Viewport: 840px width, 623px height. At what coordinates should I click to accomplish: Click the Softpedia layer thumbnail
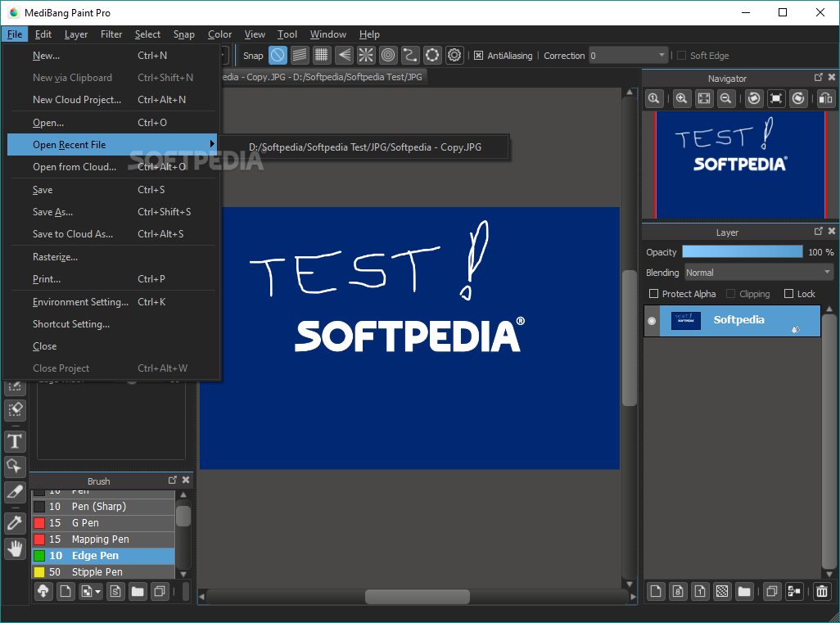[686, 320]
